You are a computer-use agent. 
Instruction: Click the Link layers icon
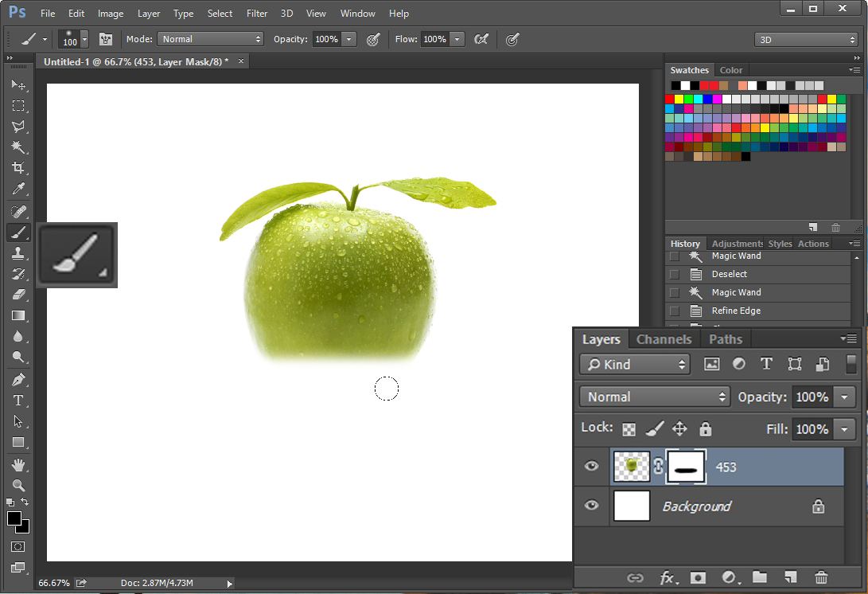coord(635,578)
